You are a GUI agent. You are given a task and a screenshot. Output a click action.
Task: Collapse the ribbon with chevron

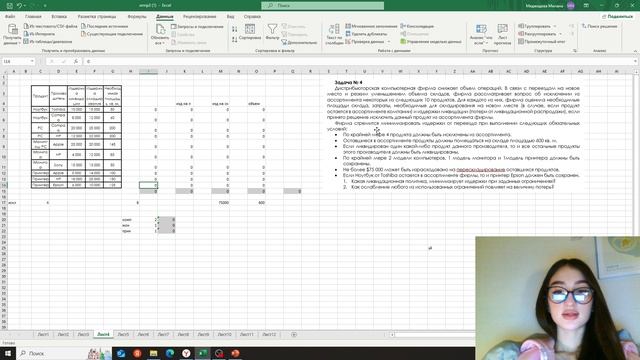(x=635, y=51)
